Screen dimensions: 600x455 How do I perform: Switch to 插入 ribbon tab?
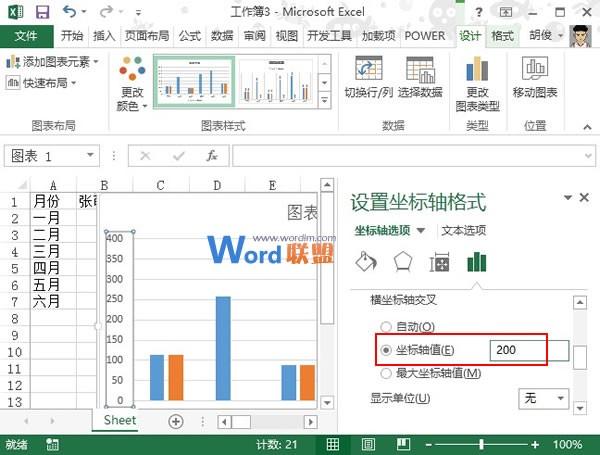tap(104, 36)
